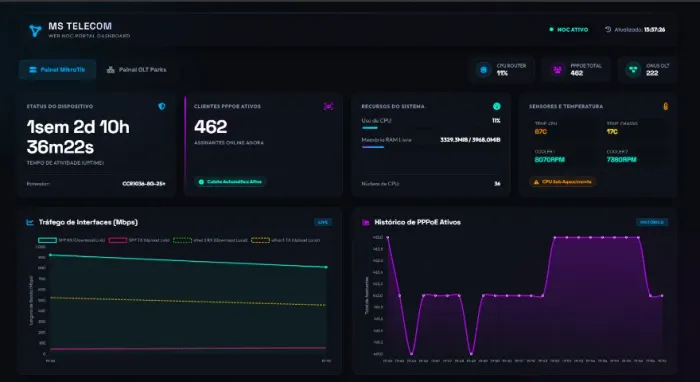
Task: Click the chart icon beside Tráfego de Interfaces
Action: 30,222
